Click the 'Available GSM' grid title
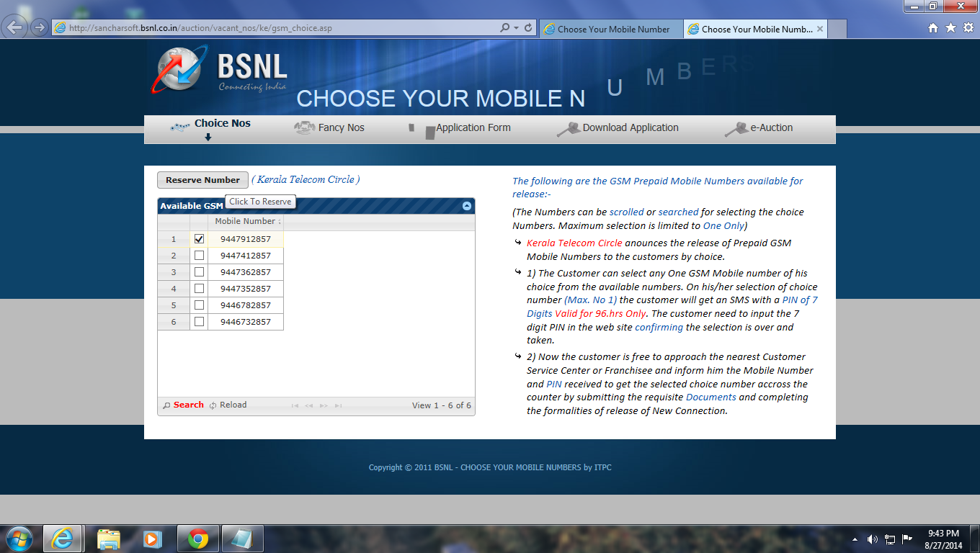Screen dimensions: 980x553 tap(192, 206)
